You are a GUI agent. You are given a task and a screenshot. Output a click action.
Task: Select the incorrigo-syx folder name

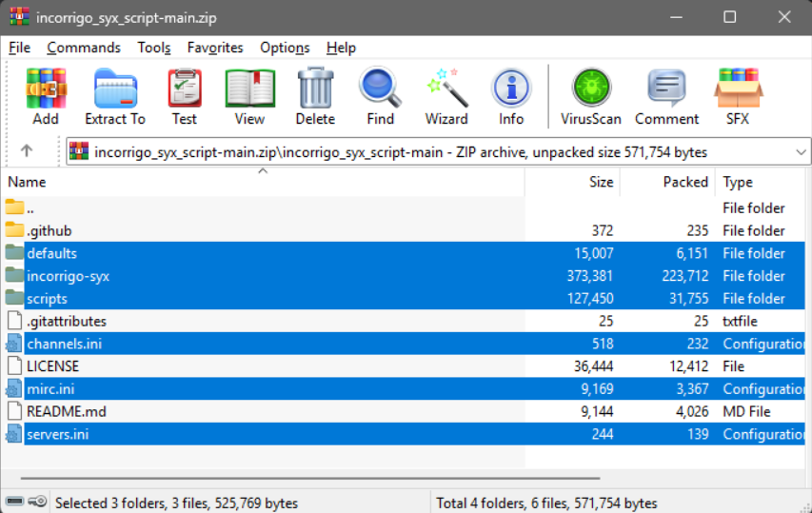tap(68, 276)
